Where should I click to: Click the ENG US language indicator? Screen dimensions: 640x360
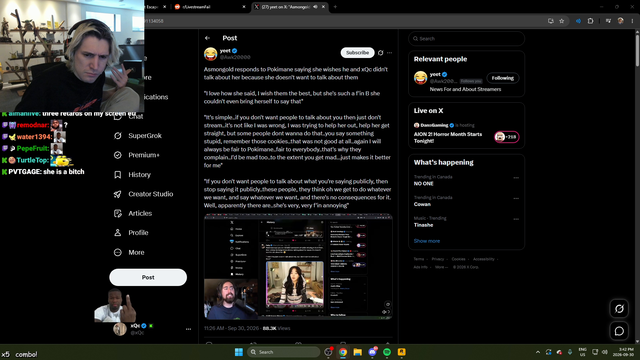[x=582, y=352]
